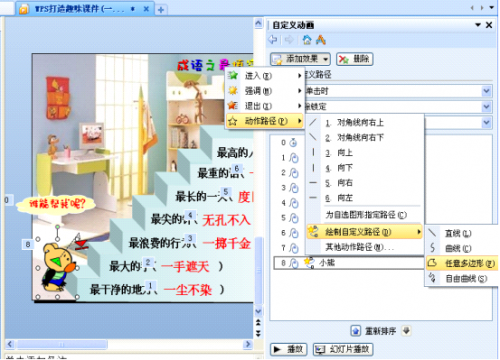Open 绘制自定义路径 submenu

pyautogui.click(x=365, y=232)
